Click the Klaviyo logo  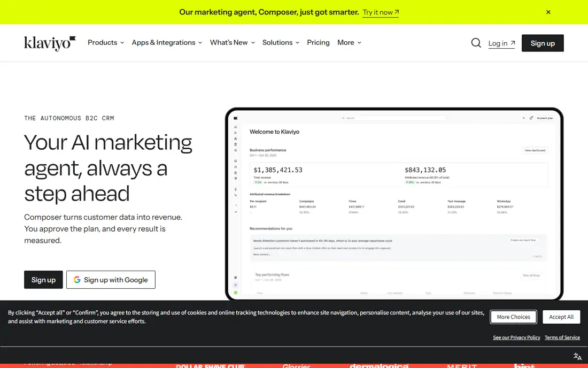click(50, 43)
